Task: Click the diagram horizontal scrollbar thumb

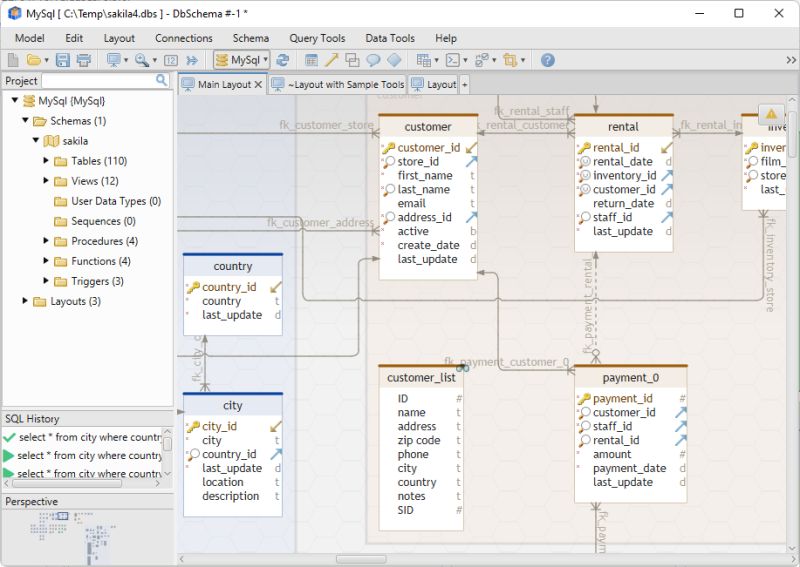Action: [x=361, y=559]
